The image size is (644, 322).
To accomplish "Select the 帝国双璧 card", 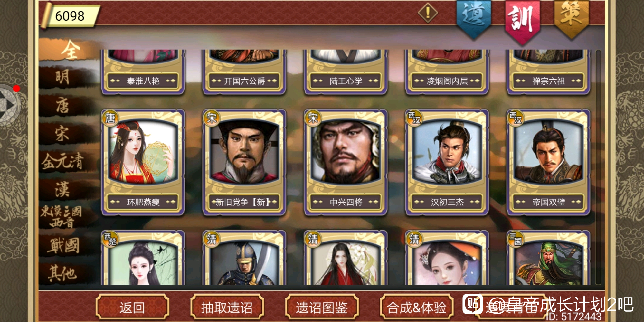I will pyautogui.click(x=548, y=162).
